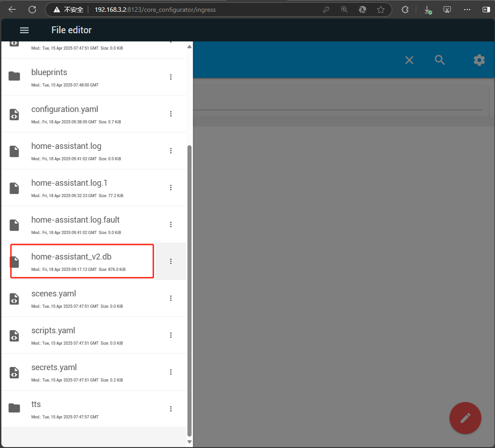Screen dimensions: 495x448
Task: Open browser zoom magnifier icon
Action: pos(344,10)
